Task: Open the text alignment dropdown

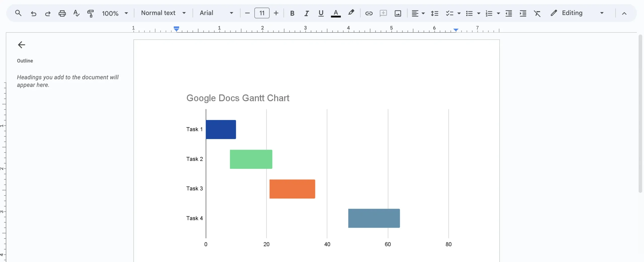Action: pyautogui.click(x=418, y=13)
